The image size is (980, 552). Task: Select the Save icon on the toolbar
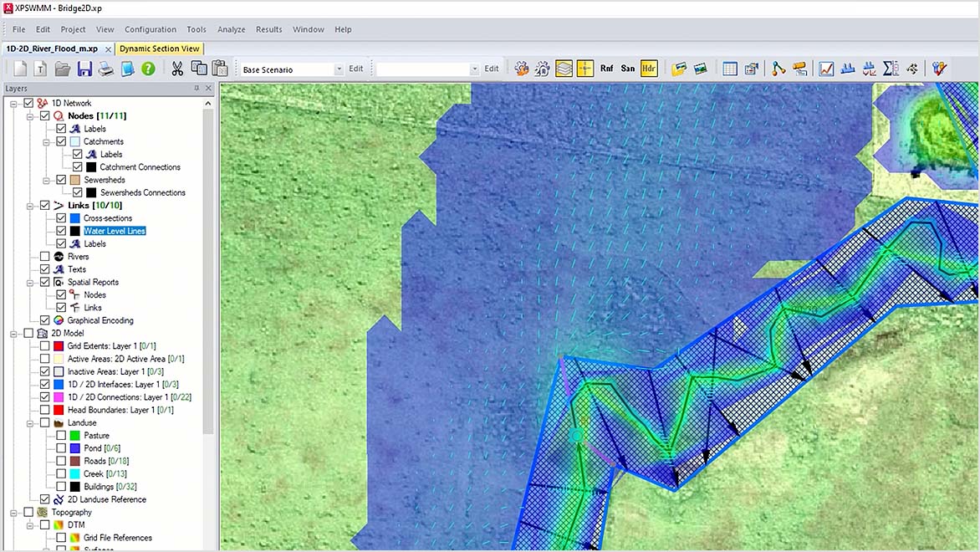pos(84,69)
